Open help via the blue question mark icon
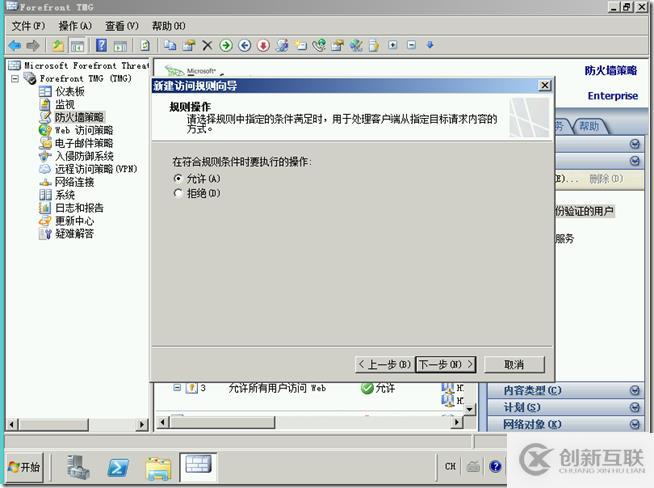Viewport: 654px width, 488px height. (101, 45)
